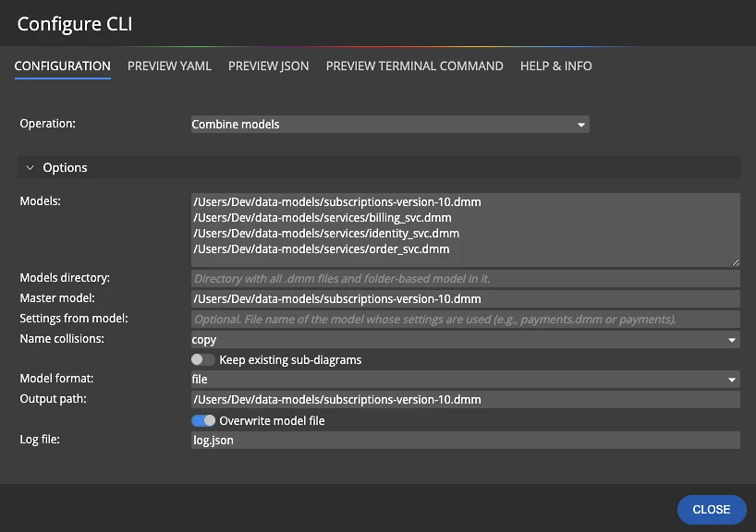Click inside the Models text area
Viewport: 756px width, 532px height.
(x=465, y=230)
